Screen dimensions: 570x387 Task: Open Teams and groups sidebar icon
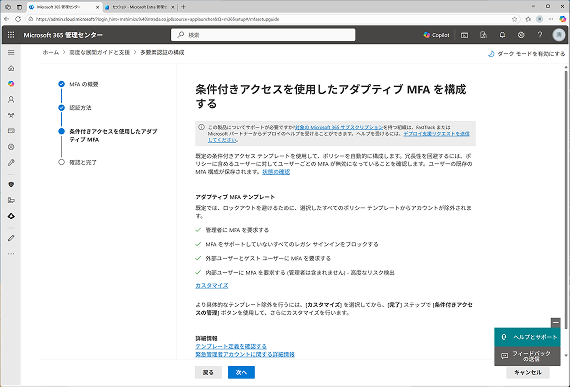pyautogui.click(x=11, y=115)
